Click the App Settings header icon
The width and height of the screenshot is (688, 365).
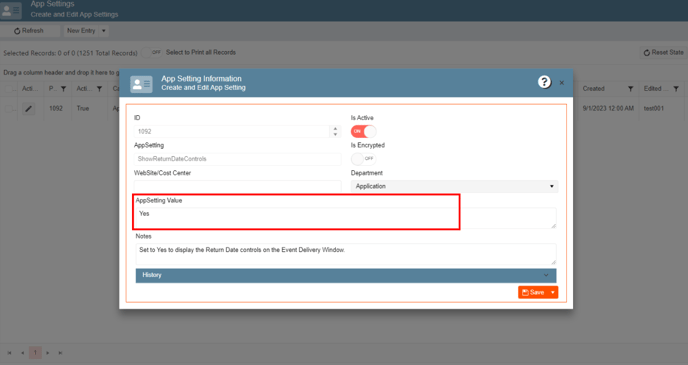click(11, 11)
